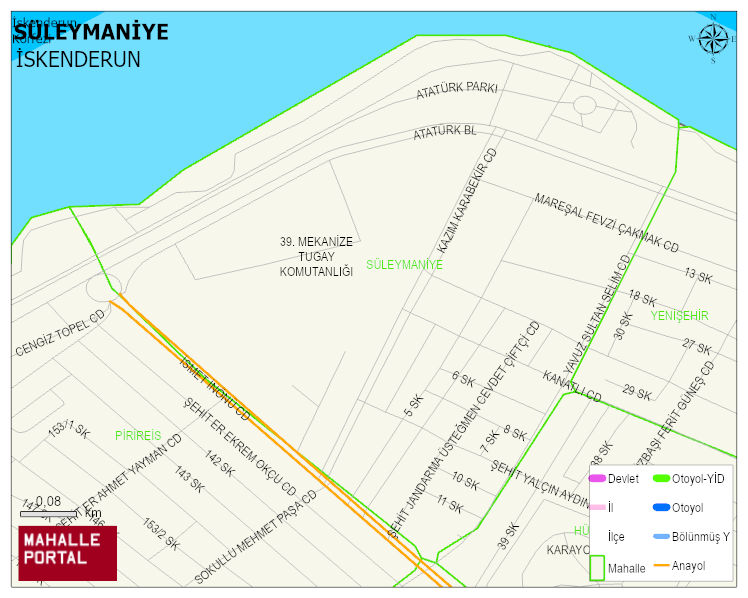The image size is (748, 598).
Task: Click the light blue Bölünmüş Y swatch
Action: click(661, 537)
